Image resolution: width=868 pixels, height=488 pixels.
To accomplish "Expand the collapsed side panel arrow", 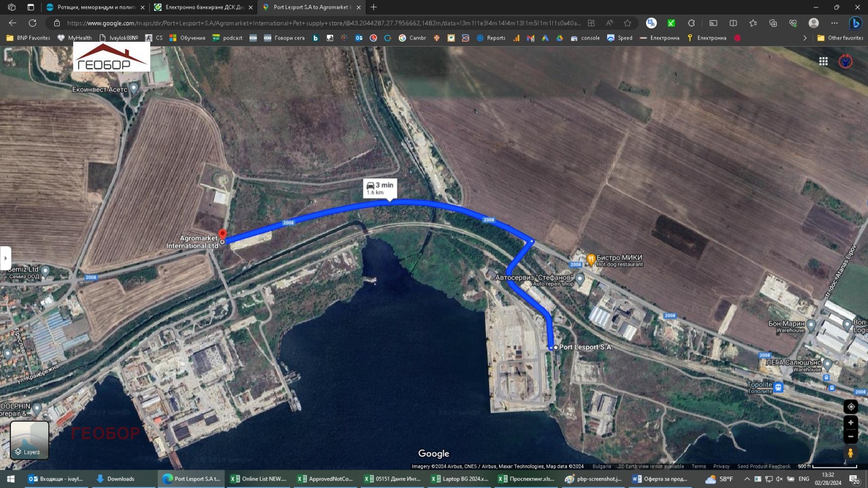I will (5, 258).
